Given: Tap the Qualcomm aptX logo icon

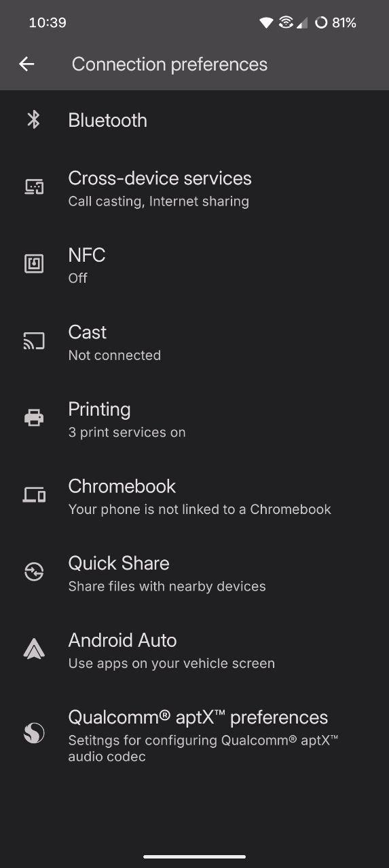Looking at the screenshot, I should (x=34, y=732).
